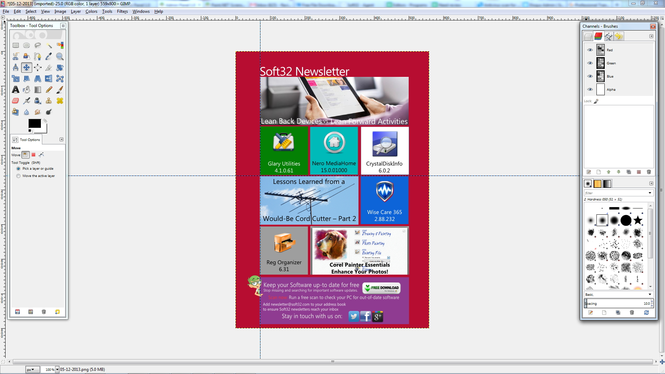This screenshot has width=665, height=374.
Task: Open the Tool Options tab configuration menu
Action: click(x=61, y=140)
